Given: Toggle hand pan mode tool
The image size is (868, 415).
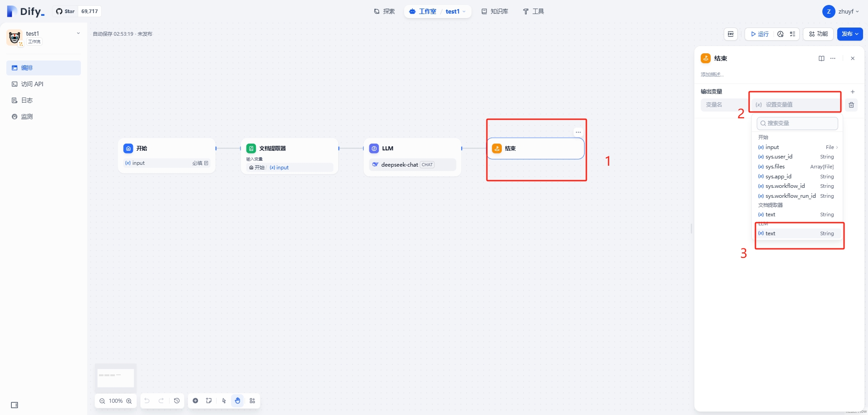Looking at the screenshot, I should tap(238, 401).
